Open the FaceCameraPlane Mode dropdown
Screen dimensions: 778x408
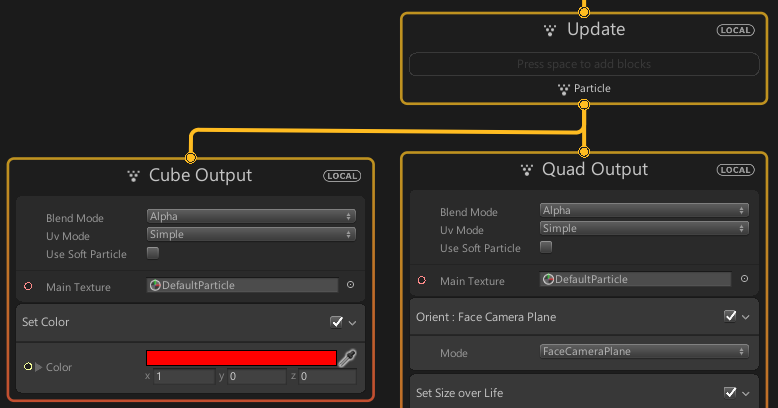(643, 351)
